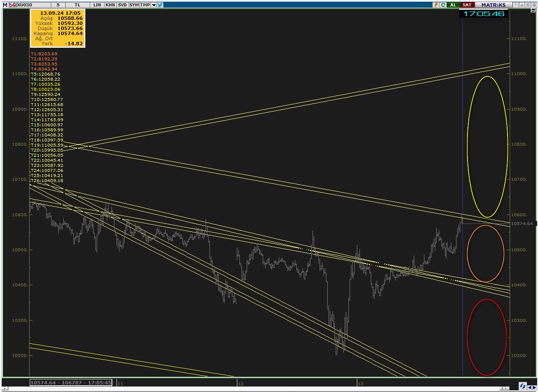Viewport: 538px width, 392px height.
Task: Click the Matriks M logo icon
Action: tap(5, 5)
